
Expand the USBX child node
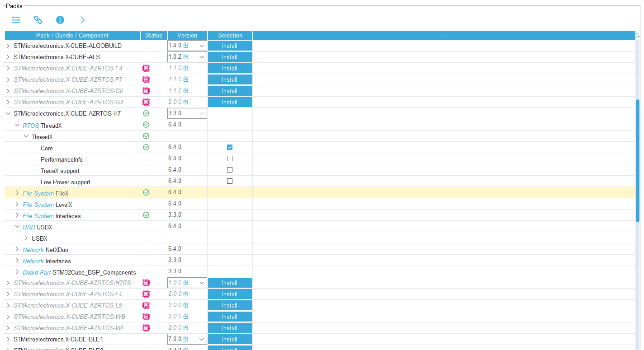[26, 238]
